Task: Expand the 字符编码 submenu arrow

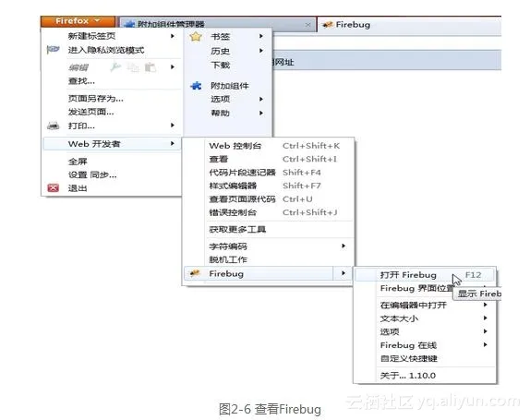Action: (343, 246)
